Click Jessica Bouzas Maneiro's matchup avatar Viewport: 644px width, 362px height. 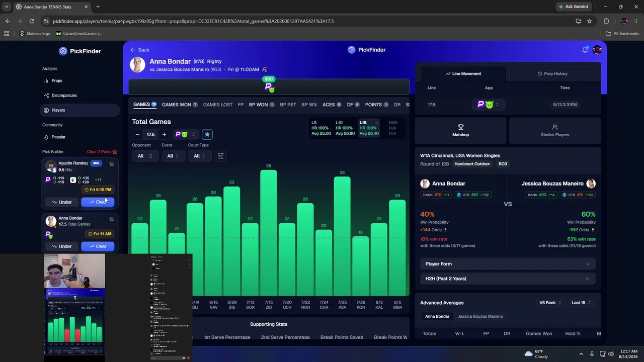[591, 184]
